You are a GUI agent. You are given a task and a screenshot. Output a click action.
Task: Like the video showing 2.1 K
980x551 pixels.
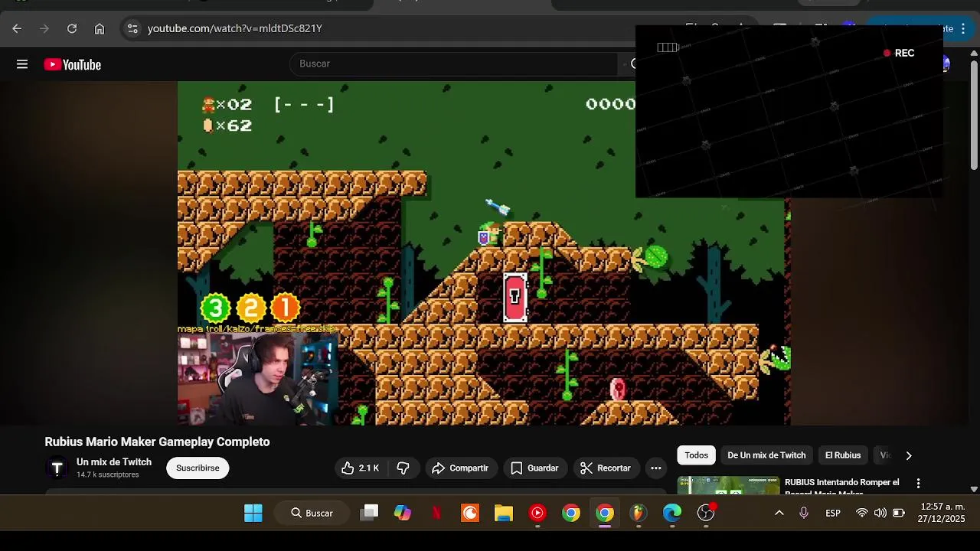[x=361, y=468]
